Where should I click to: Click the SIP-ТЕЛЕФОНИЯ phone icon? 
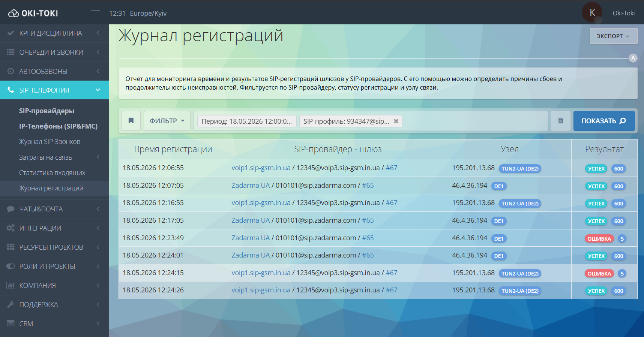11,90
